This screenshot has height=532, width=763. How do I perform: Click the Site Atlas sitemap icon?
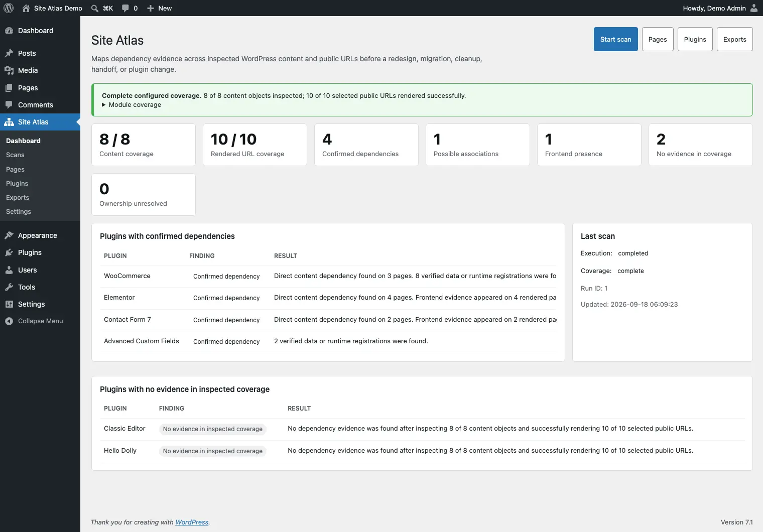click(x=9, y=122)
